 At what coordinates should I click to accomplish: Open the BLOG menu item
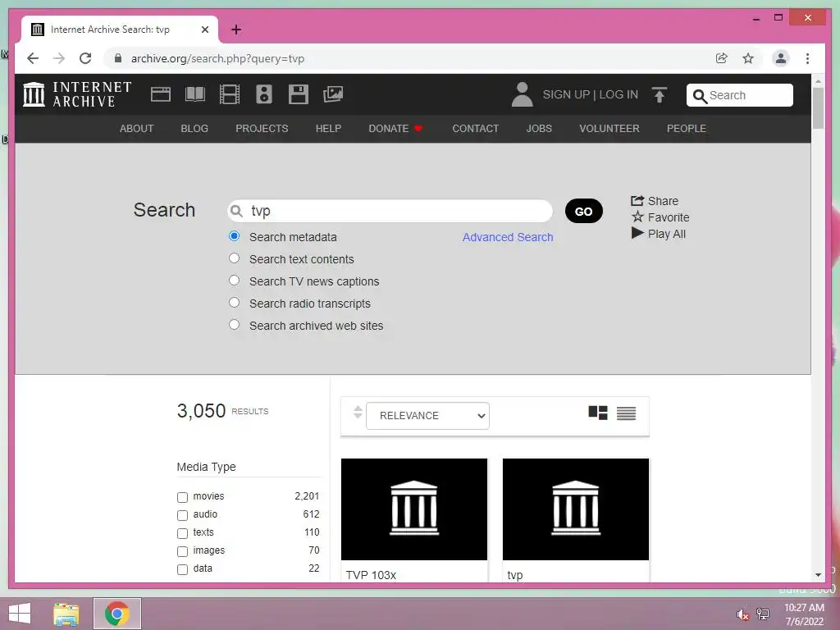194,129
